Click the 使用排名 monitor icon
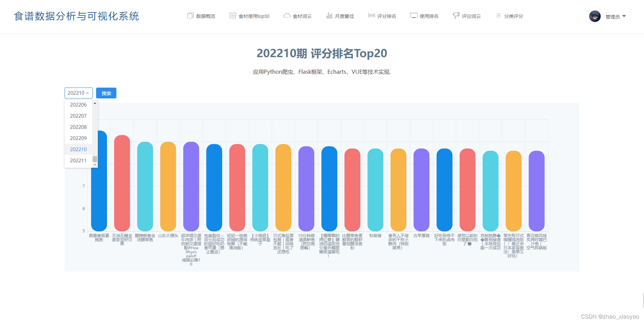644x323 pixels. (414, 16)
